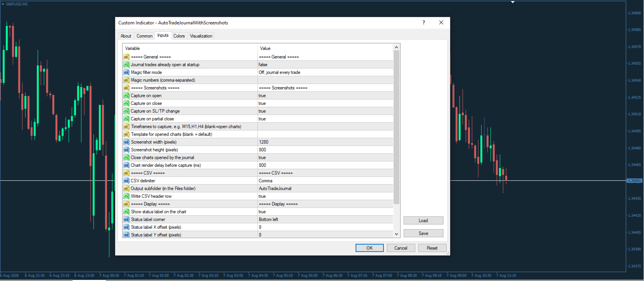Click the inputs list vertical scrollbar thumb
Screen dimensions: 644x281
point(396,127)
